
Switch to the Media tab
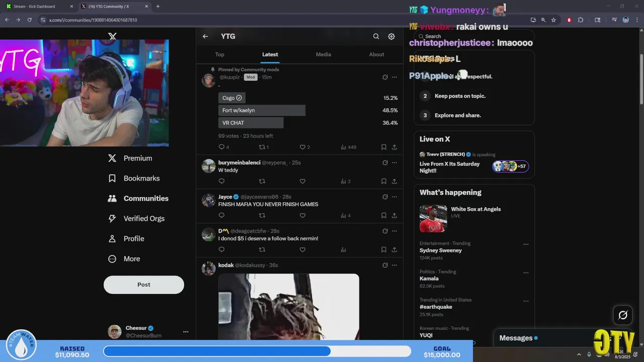[324, 54]
